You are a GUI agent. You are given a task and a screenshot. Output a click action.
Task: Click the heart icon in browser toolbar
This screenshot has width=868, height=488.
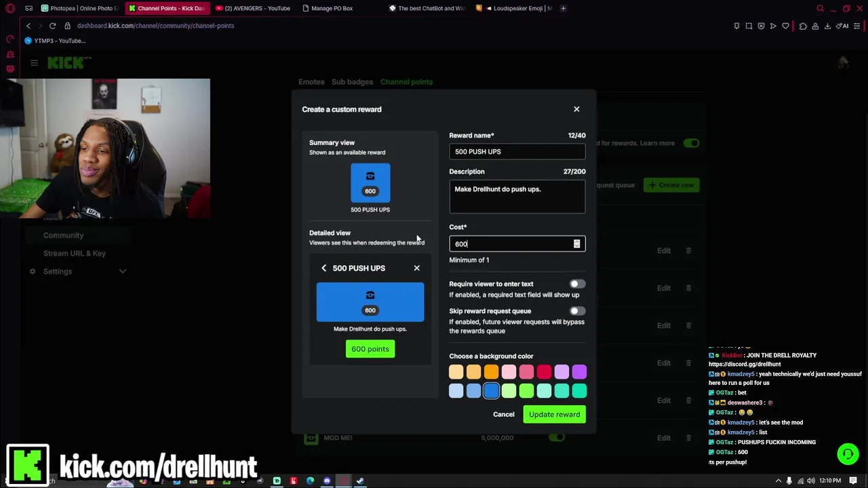pos(785,26)
